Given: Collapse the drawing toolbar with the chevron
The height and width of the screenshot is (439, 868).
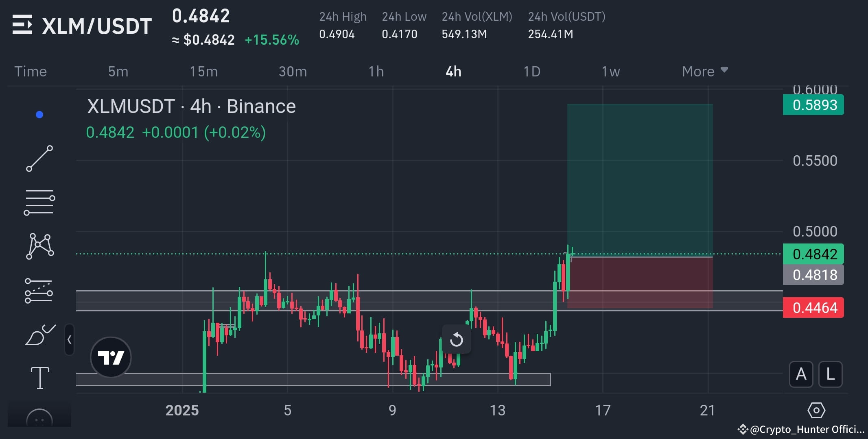Looking at the screenshot, I should pos(70,341).
